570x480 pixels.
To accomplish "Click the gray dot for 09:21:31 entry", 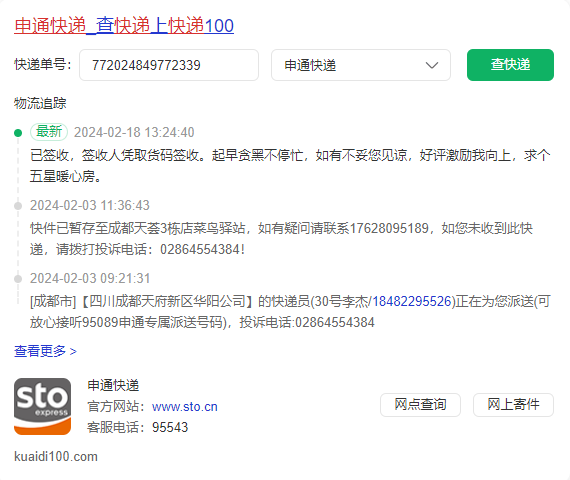I will (18, 279).
